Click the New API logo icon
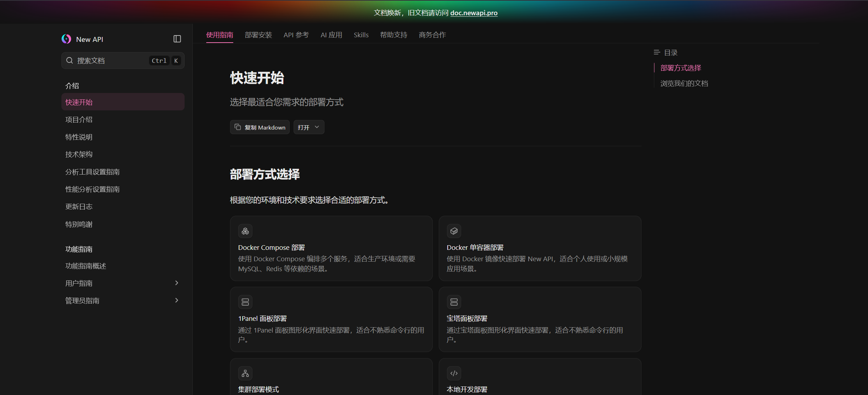Image resolution: width=868 pixels, height=395 pixels. click(x=66, y=39)
